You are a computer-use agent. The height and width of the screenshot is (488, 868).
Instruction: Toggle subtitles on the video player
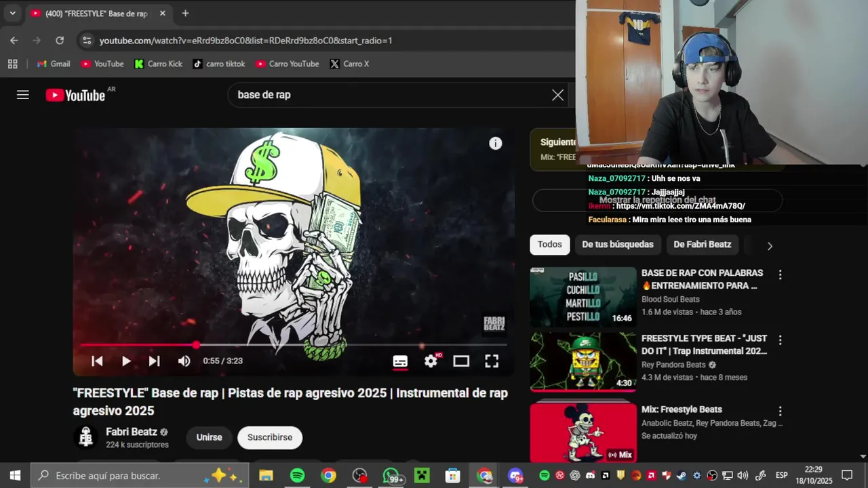point(400,361)
